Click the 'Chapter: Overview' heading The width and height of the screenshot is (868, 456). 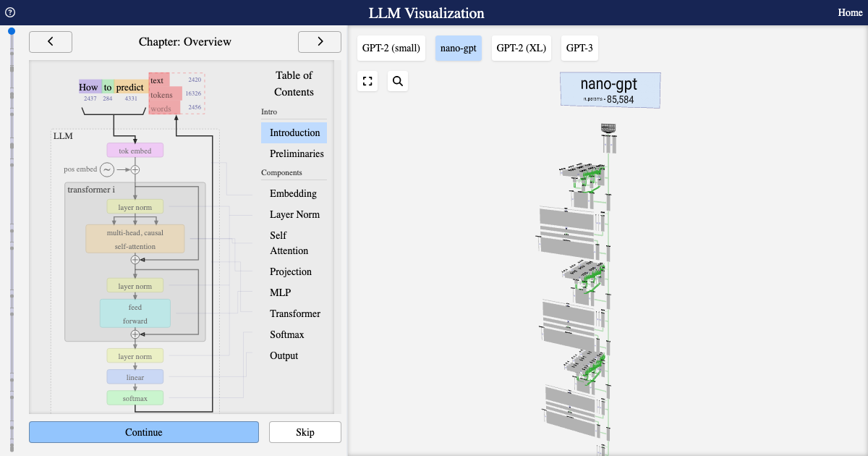185,42
